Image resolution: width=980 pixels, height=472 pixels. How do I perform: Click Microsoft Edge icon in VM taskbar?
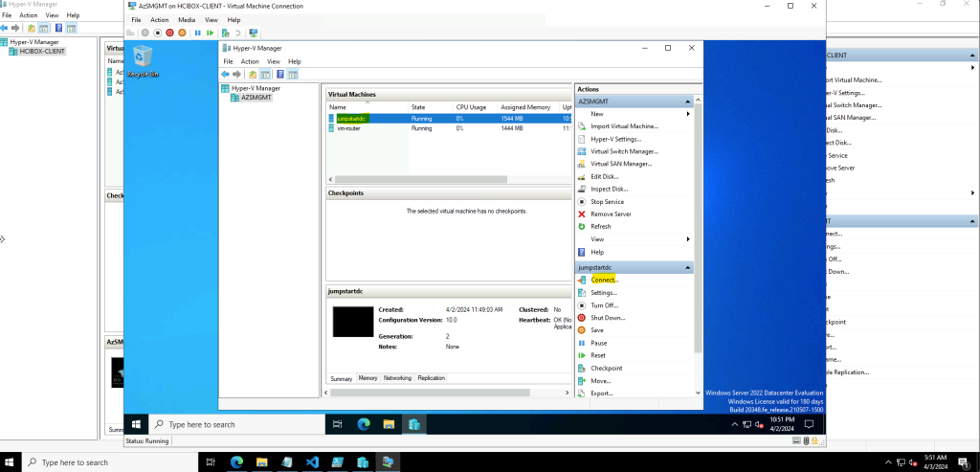(x=364, y=424)
